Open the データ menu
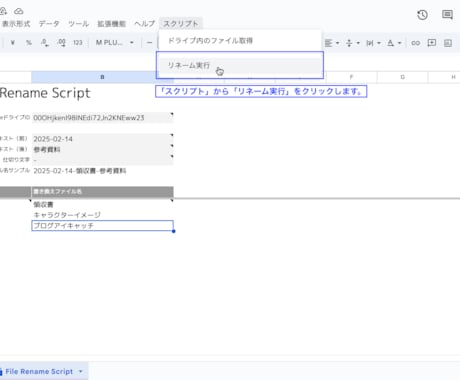The image size is (460, 380). (49, 24)
